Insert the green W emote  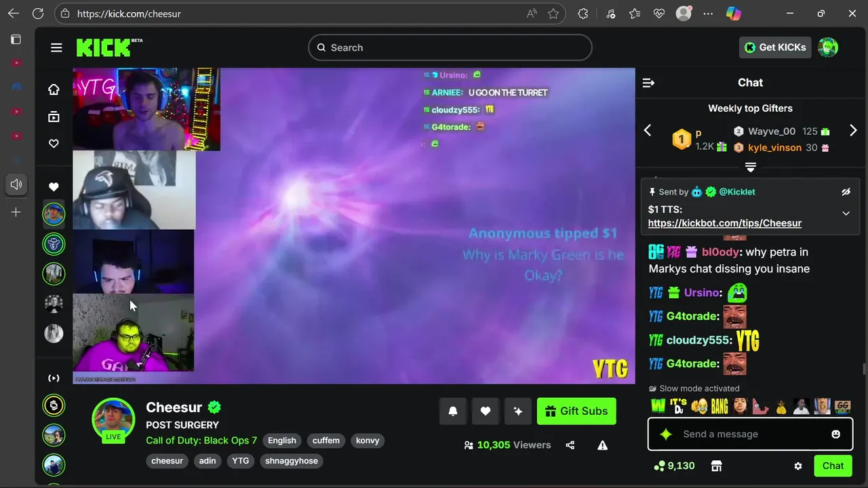[658, 406]
